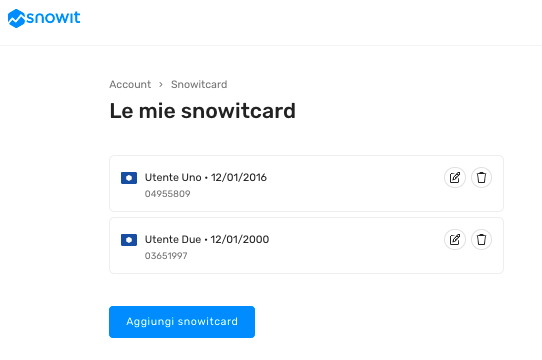Click card number 04955809
This screenshot has height=360, width=542.
click(168, 194)
